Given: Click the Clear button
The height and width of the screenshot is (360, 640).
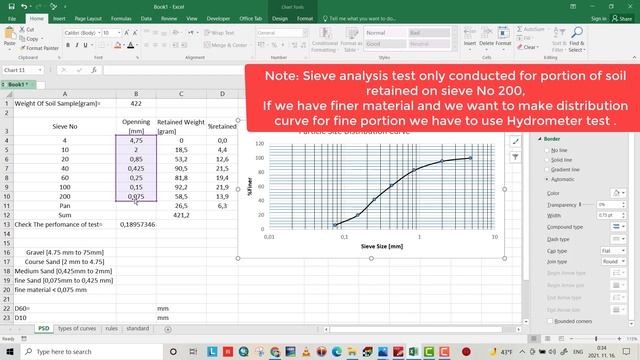Looking at the screenshot, I should click(x=528, y=47).
